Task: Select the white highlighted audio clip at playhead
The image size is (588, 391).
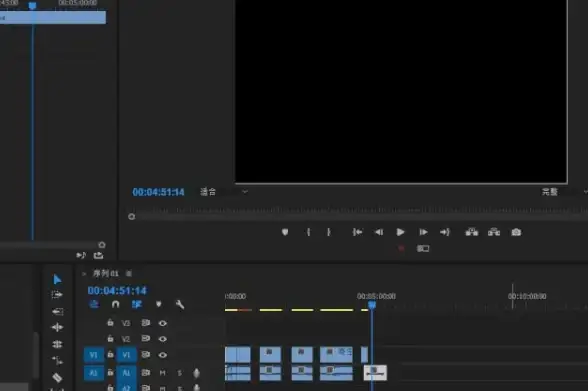Action: point(375,373)
